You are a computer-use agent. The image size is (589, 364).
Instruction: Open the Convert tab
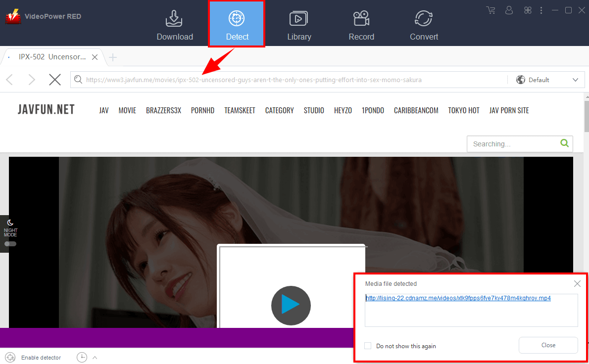pyautogui.click(x=424, y=25)
